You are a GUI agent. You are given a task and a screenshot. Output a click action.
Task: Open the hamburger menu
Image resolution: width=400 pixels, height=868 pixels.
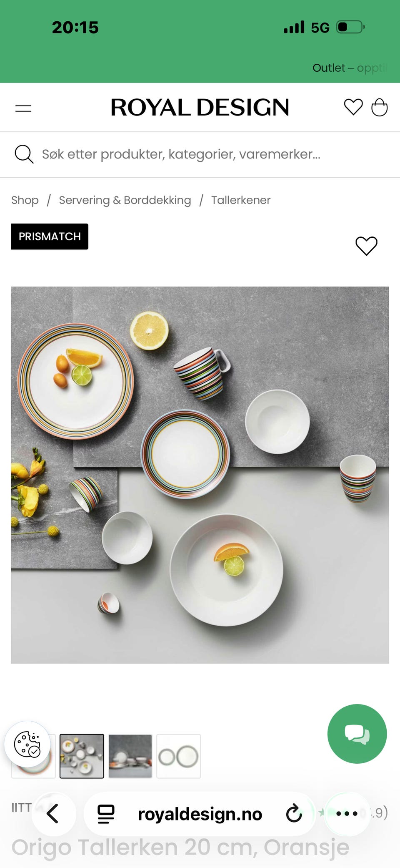click(23, 108)
